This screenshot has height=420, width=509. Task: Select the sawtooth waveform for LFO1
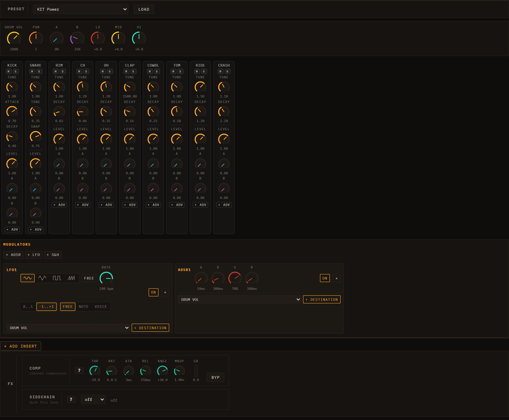[x=71, y=278]
